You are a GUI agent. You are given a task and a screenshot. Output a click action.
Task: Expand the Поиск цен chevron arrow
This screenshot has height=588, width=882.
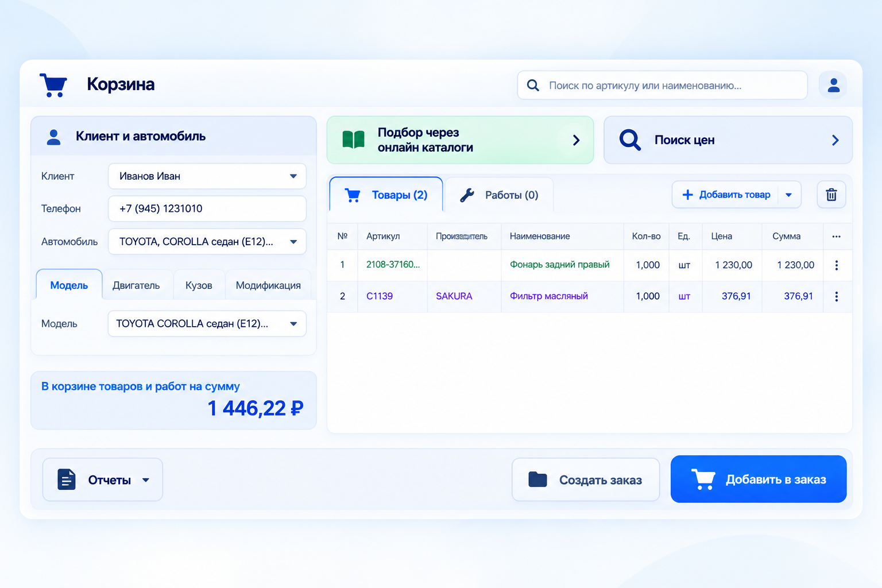point(835,140)
